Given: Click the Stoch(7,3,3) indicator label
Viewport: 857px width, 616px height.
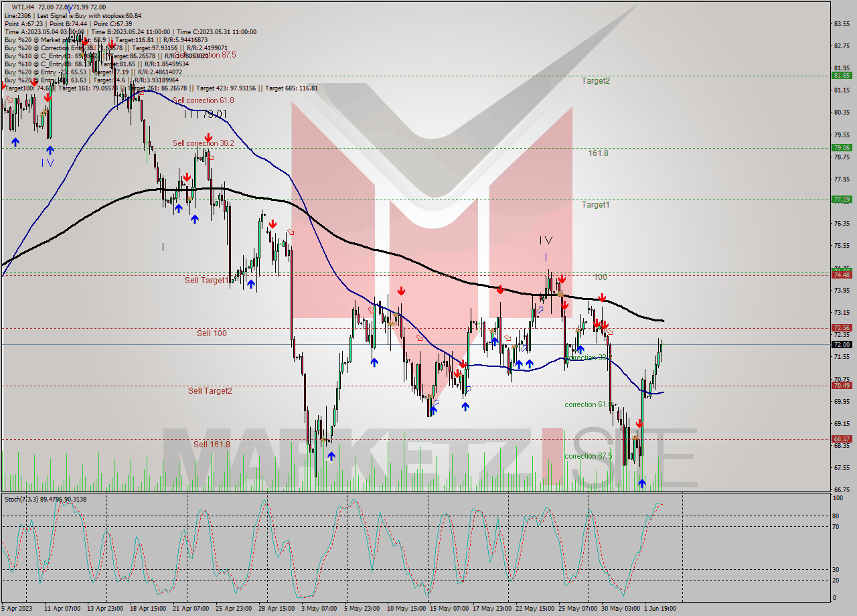Looking at the screenshot, I should pos(46,499).
